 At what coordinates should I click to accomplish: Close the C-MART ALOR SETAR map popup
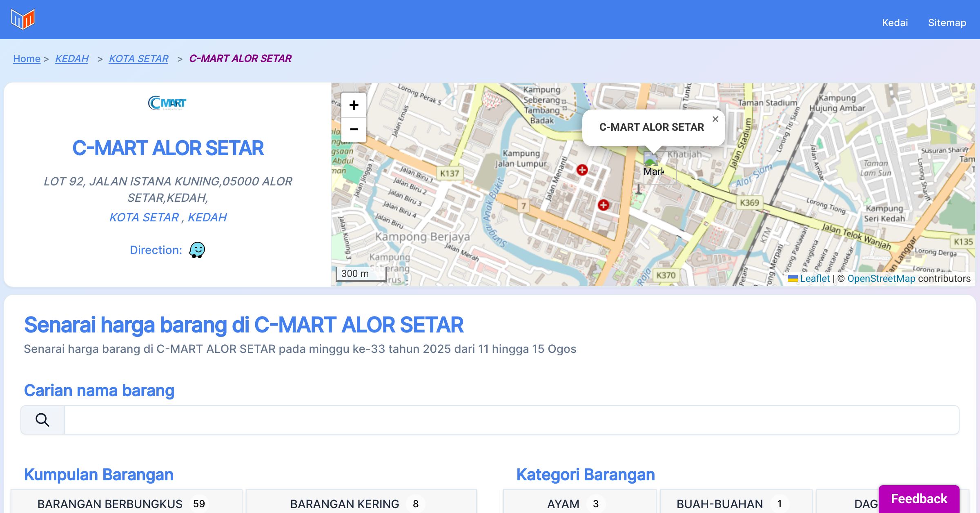[x=715, y=119]
